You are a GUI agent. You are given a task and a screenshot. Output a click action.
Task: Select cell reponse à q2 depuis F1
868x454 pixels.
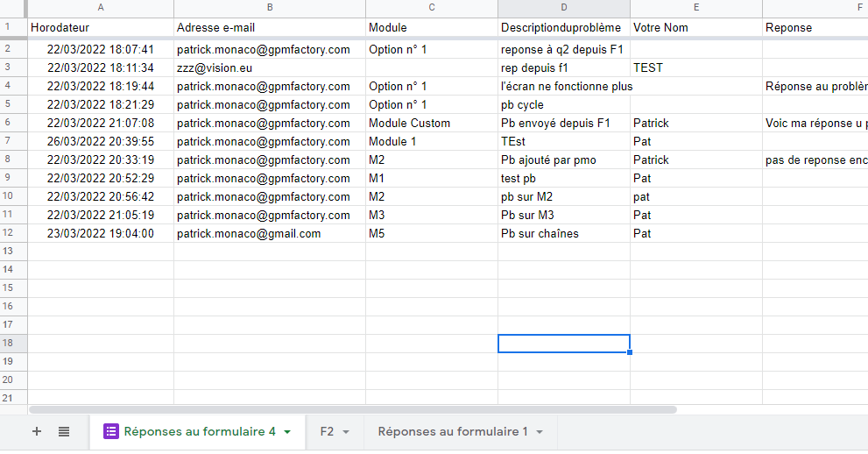[563, 49]
